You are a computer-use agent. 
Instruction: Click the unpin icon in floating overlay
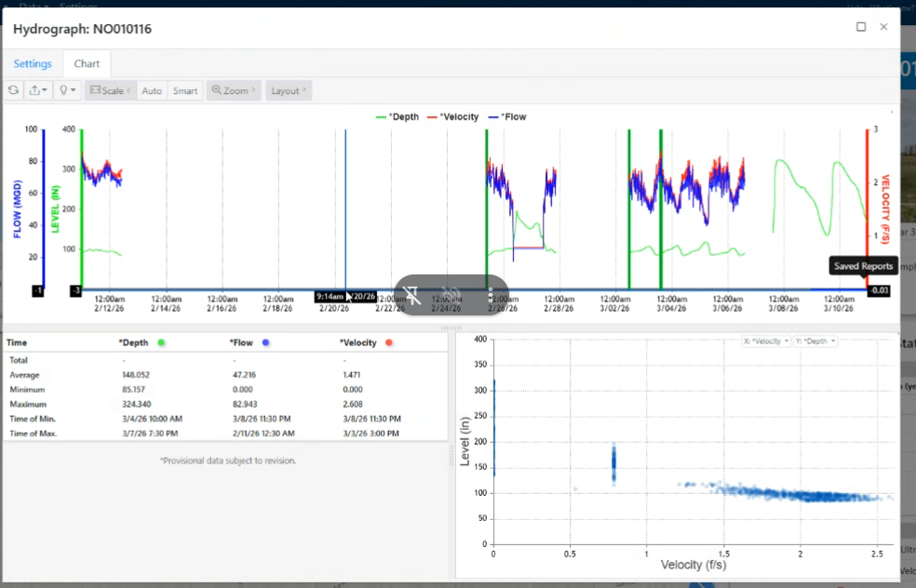coord(413,295)
